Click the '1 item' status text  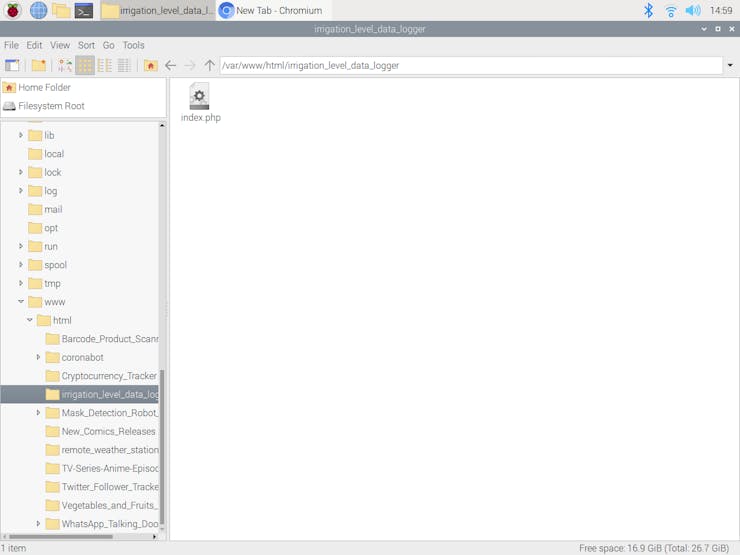click(x=14, y=548)
